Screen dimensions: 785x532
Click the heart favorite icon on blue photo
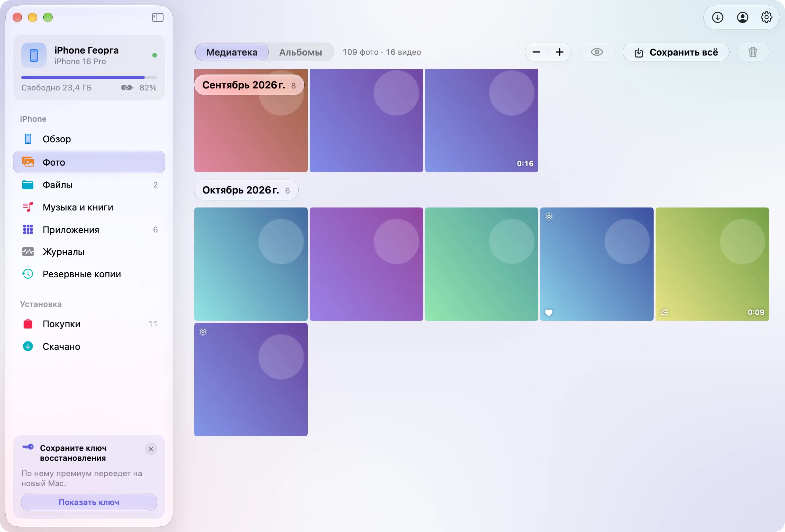[x=549, y=313]
